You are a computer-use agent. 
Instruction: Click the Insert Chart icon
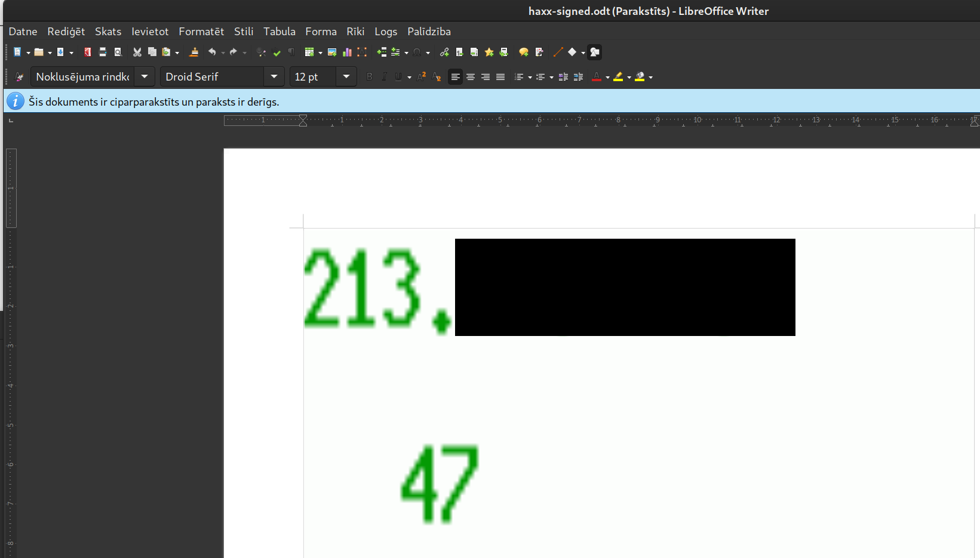[347, 53]
